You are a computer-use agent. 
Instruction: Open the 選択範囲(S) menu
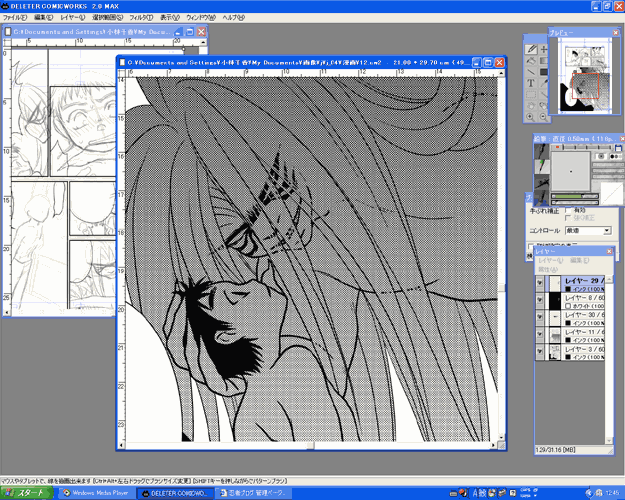click(x=108, y=18)
